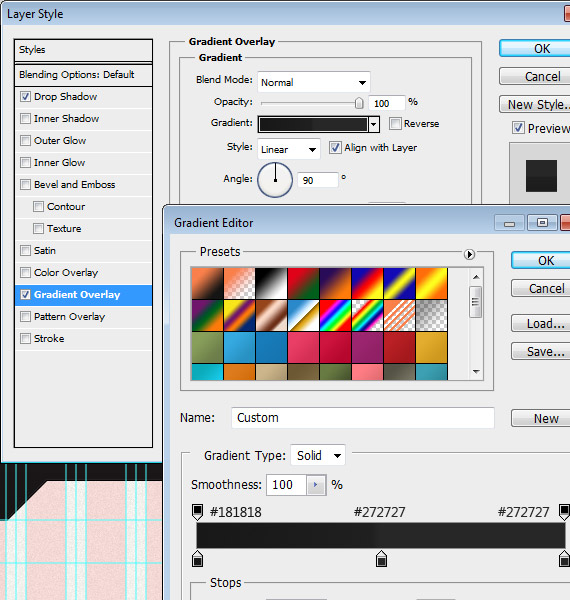Select the Blue, Yellow, Blue gradient preset
Image resolution: width=570 pixels, height=600 pixels.
coord(399,284)
